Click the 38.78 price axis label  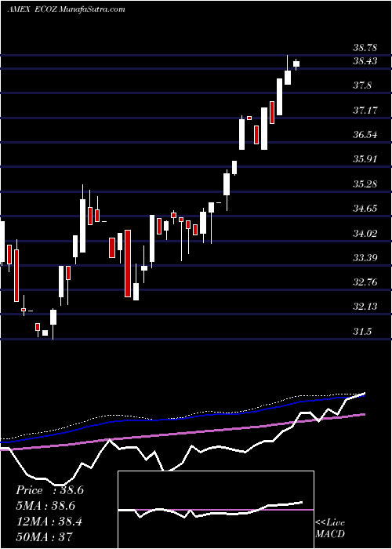click(x=365, y=48)
